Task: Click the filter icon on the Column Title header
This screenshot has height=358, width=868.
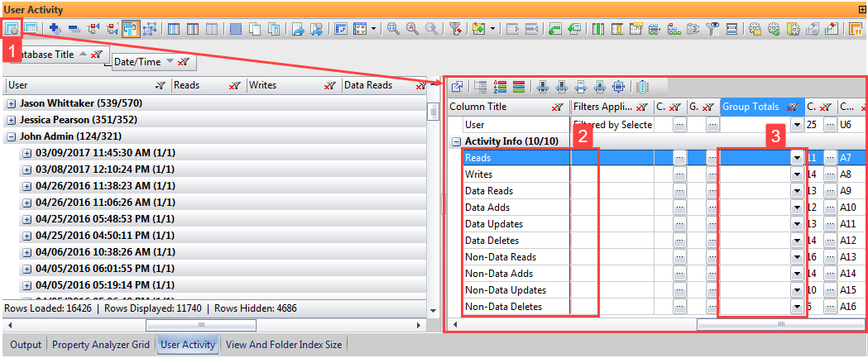Action: (x=558, y=107)
